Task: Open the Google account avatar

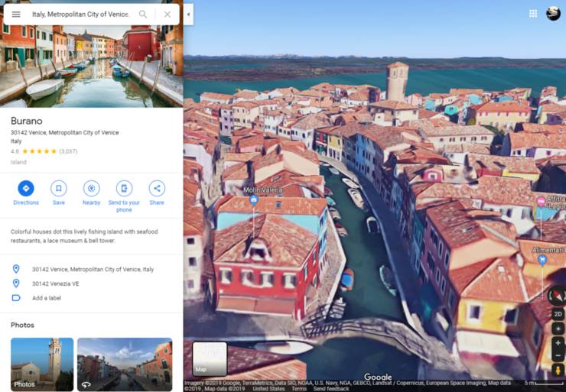Action: (553, 14)
